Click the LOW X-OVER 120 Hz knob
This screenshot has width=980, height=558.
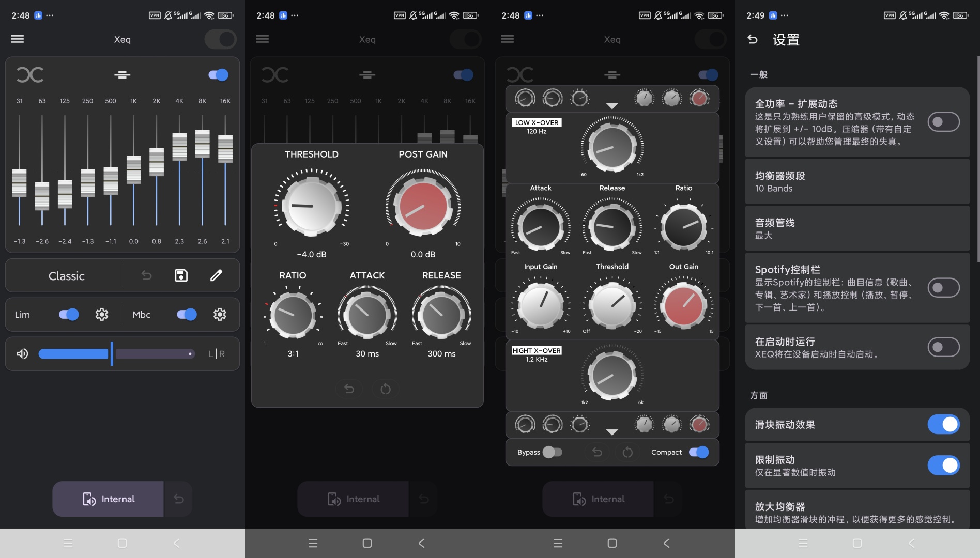[612, 147]
